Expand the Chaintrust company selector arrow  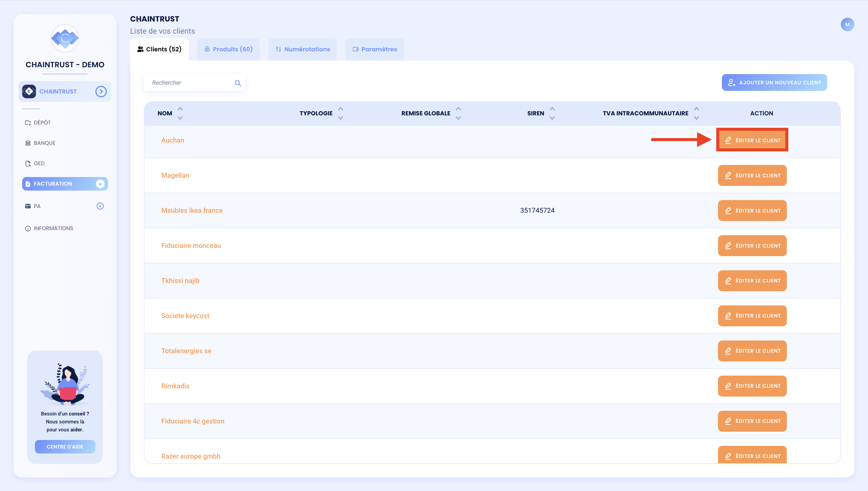101,91
